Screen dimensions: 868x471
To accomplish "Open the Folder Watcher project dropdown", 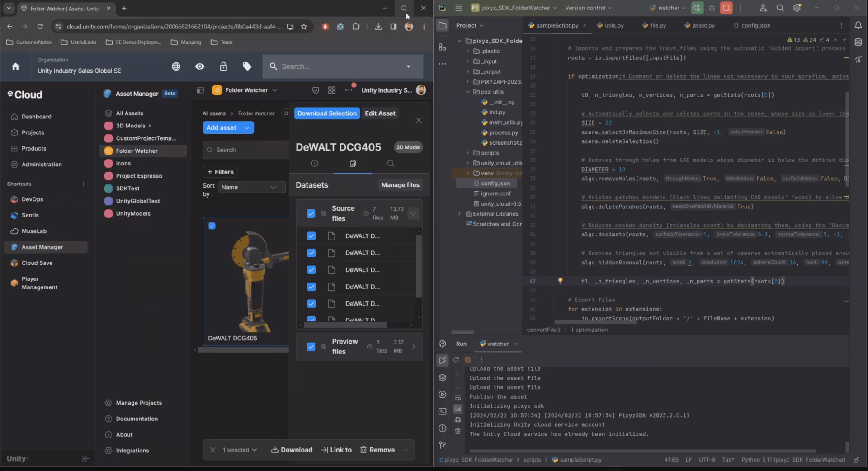I will [x=274, y=90].
